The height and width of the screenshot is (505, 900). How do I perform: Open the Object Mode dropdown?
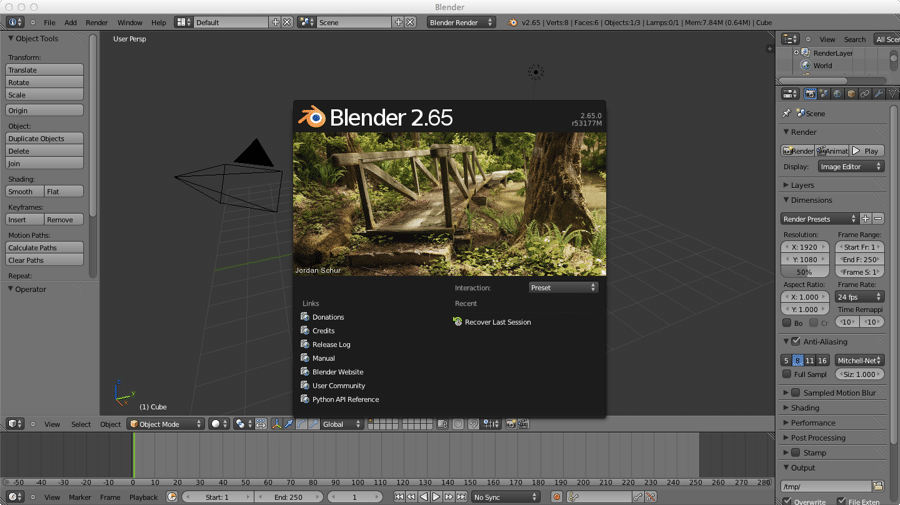(165, 424)
